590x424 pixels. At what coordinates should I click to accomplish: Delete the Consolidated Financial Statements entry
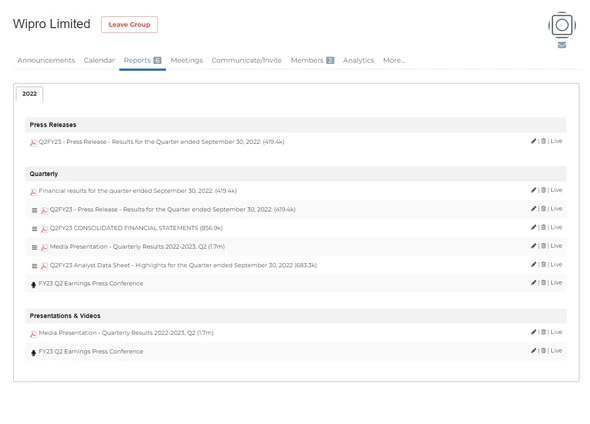click(x=543, y=227)
